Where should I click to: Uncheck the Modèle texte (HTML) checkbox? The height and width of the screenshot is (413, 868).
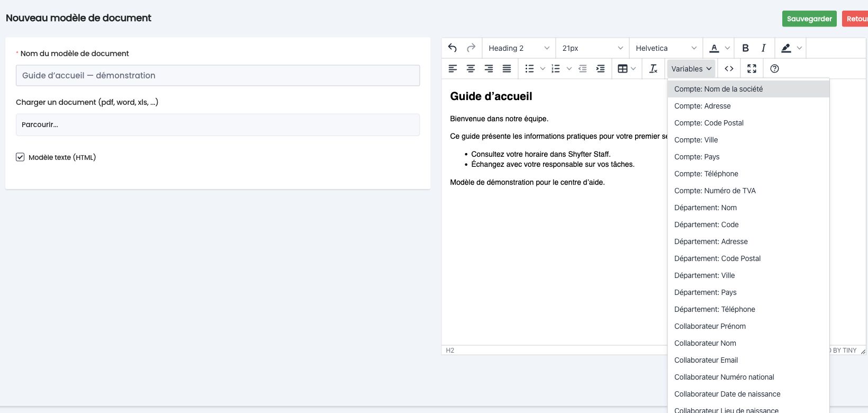click(20, 157)
